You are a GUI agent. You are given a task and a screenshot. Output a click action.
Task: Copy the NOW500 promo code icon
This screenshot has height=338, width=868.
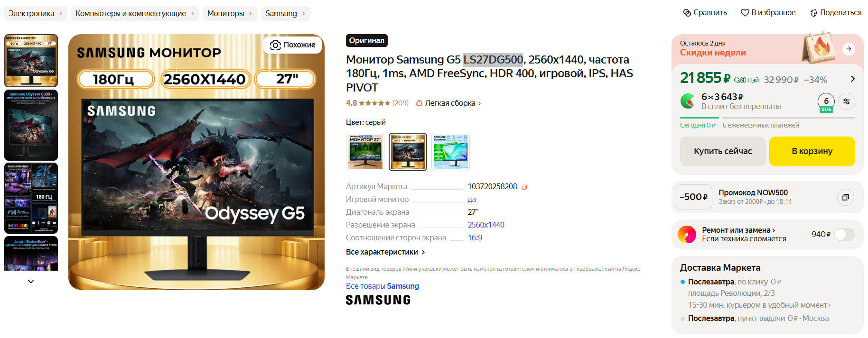(845, 197)
